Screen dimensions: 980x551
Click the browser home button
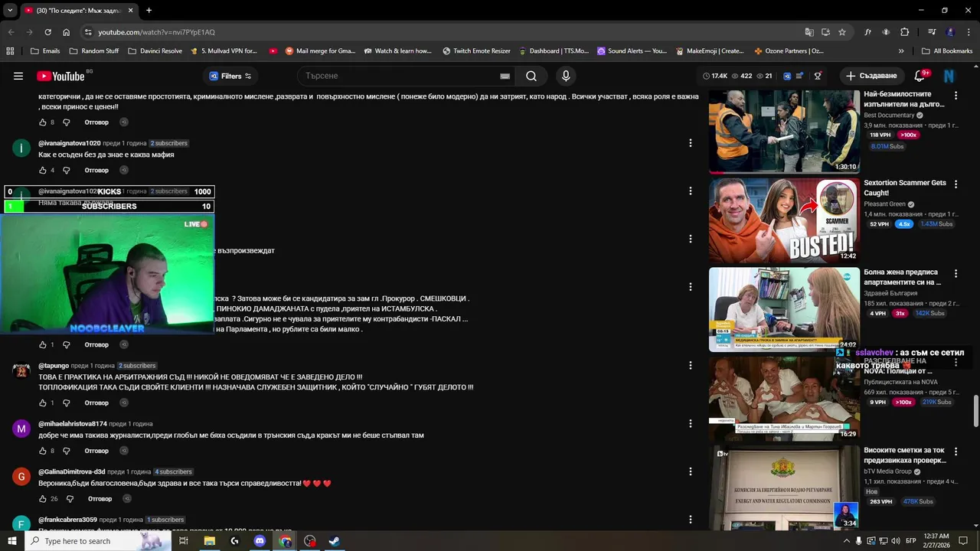tap(66, 32)
